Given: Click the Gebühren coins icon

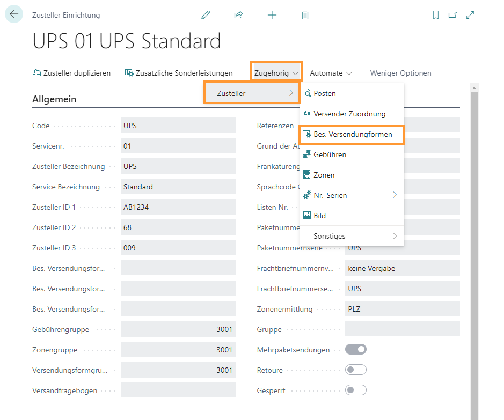Looking at the screenshot, I should click(x=307, y=154).
